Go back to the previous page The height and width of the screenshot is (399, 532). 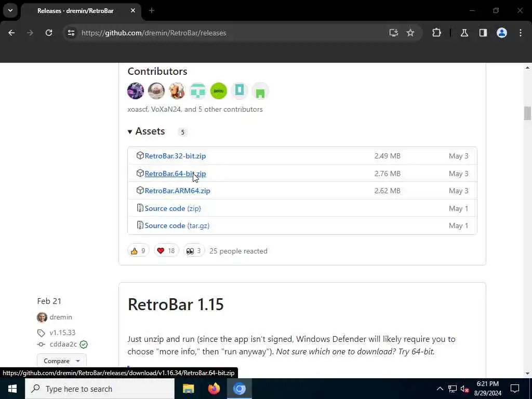tap(11, 33)
